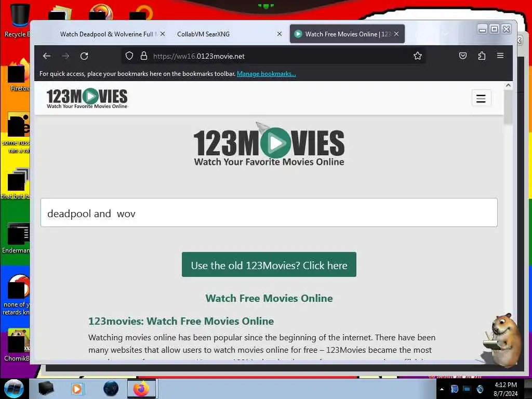Go back with the browser back arrow
This screenshot has width=532, height=399.
pos(47,56)
